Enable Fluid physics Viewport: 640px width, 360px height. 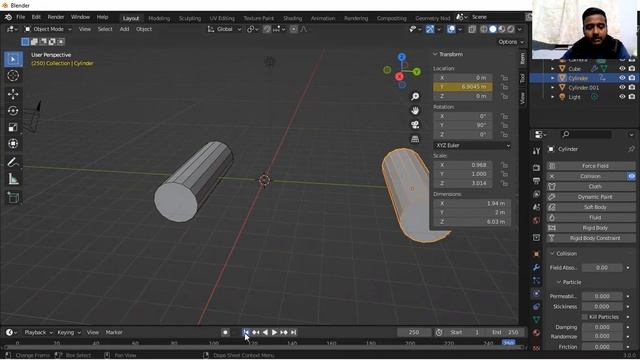click(590, 218)
